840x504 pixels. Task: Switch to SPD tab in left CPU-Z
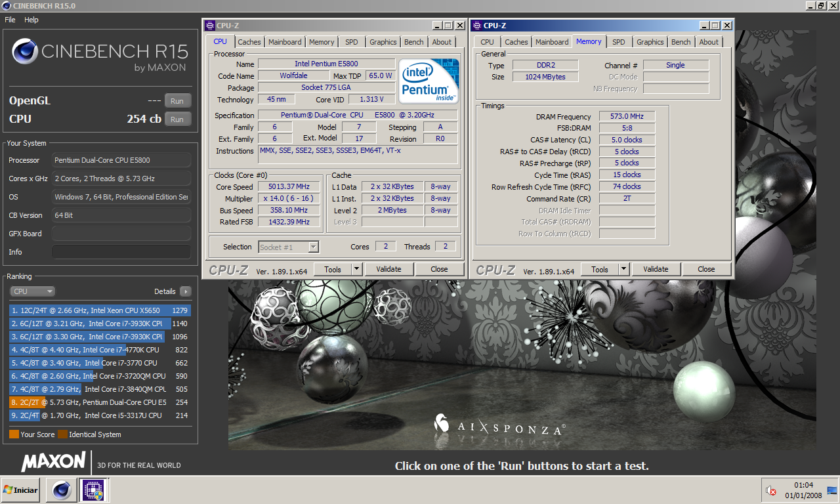point(352,42)
